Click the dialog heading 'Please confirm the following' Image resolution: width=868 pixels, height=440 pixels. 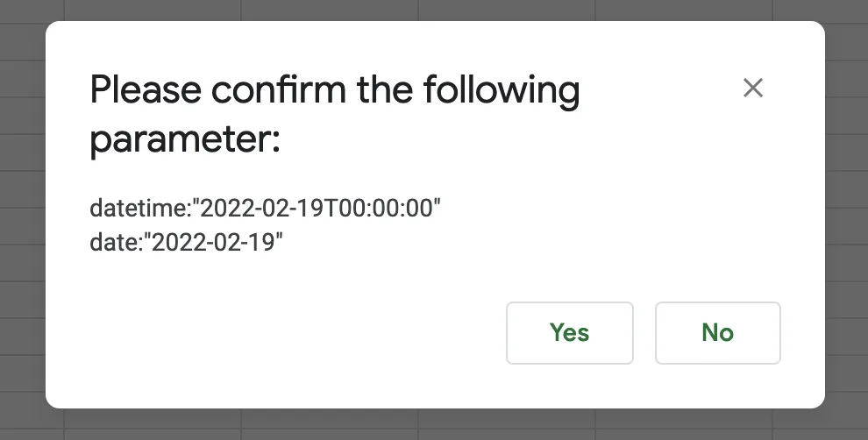pyautogui.click(x=334, y=90)
